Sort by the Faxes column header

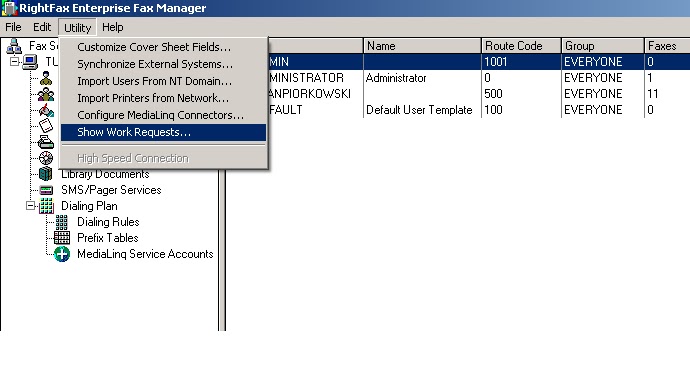pos(667,46)
